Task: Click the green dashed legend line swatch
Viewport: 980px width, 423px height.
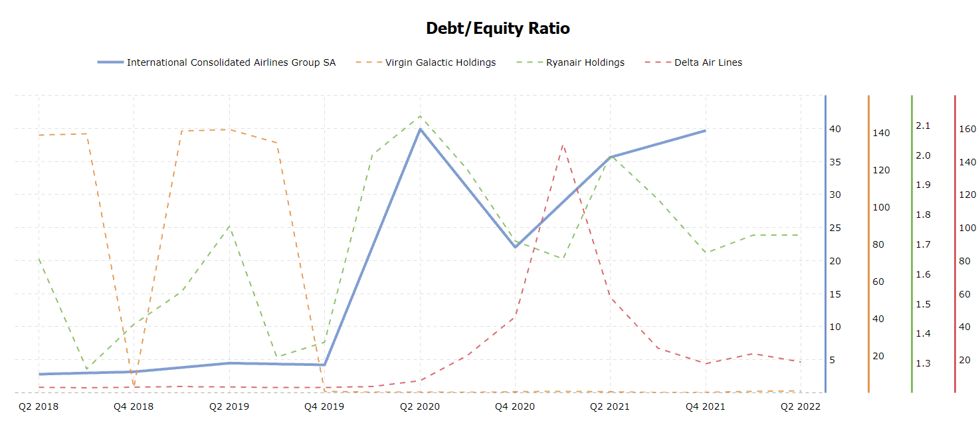Action: click(530, 62)
